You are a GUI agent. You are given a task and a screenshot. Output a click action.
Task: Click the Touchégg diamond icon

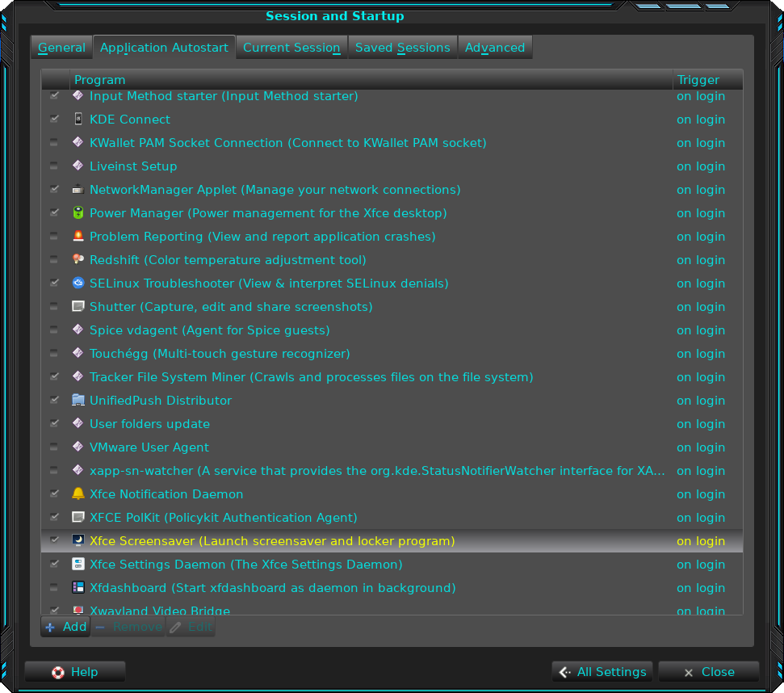pos(78,354)
